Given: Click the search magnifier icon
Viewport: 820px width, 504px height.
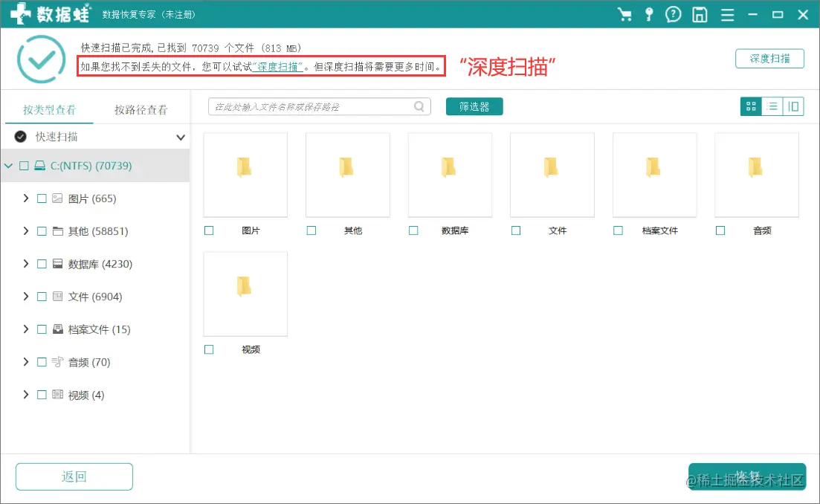Looking at the screenshot, I should tap(419, 106).
